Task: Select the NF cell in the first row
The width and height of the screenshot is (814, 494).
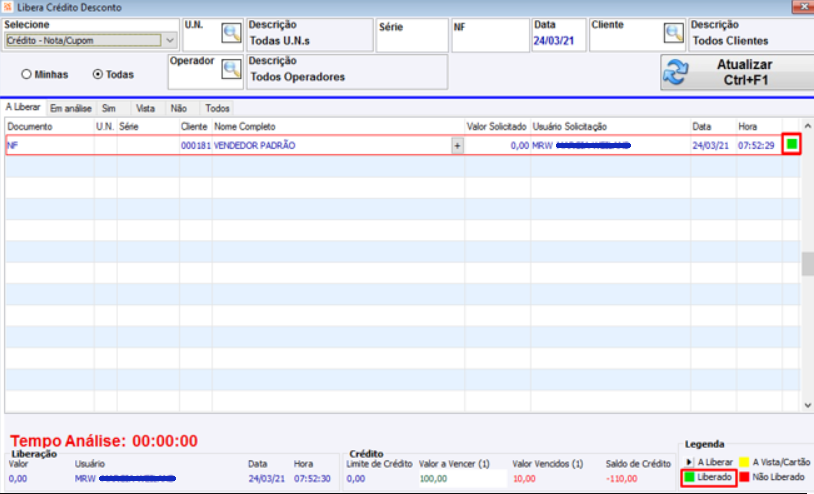Action: click(50, 146)
